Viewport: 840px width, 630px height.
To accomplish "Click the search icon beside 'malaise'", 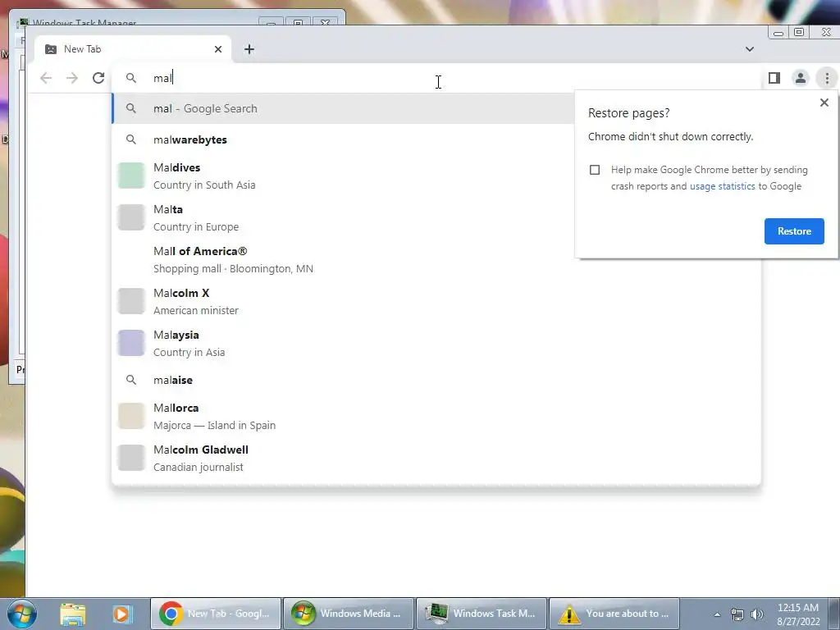I will coord(131,380).
